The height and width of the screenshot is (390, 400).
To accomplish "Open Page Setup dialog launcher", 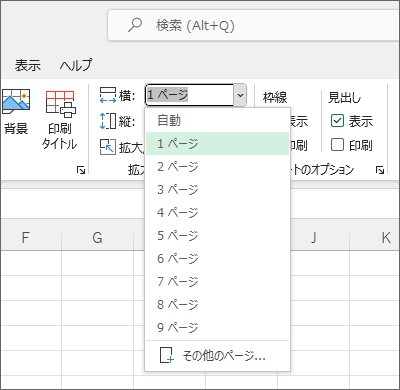I will point(81,170).
